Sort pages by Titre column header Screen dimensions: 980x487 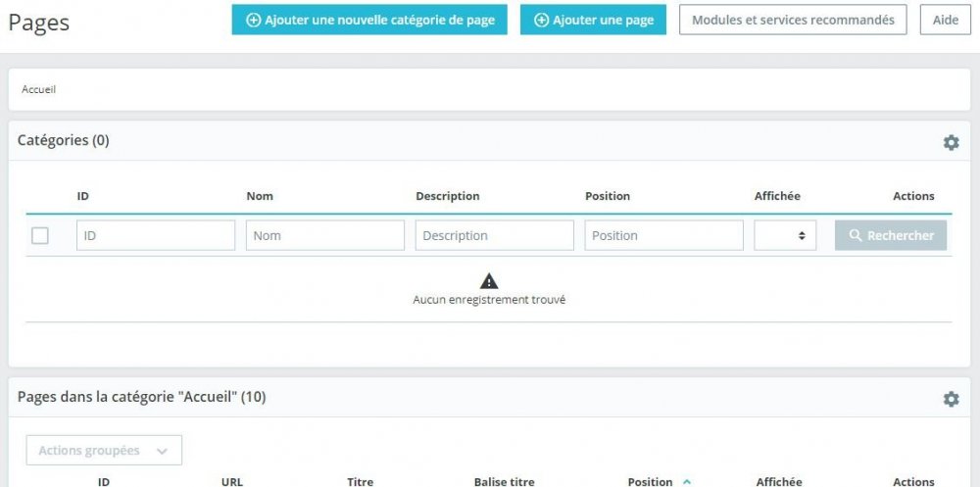coord(360,481)
